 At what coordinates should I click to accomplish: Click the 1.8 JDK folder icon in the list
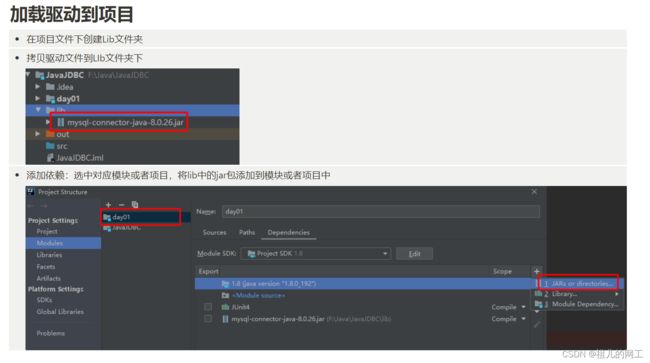225,284
